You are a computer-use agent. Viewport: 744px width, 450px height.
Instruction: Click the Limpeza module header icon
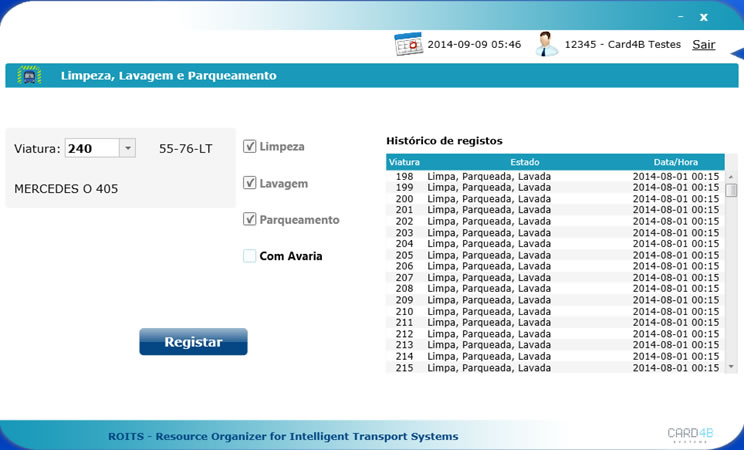coord(29,75)
